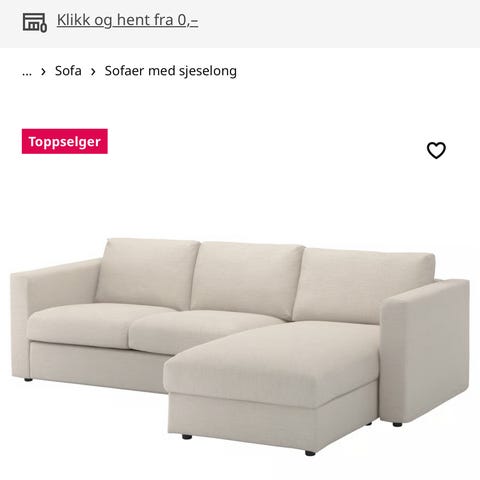
Task: Click the pink 'Toppselger' badge
Action: [x=65, y=141]
